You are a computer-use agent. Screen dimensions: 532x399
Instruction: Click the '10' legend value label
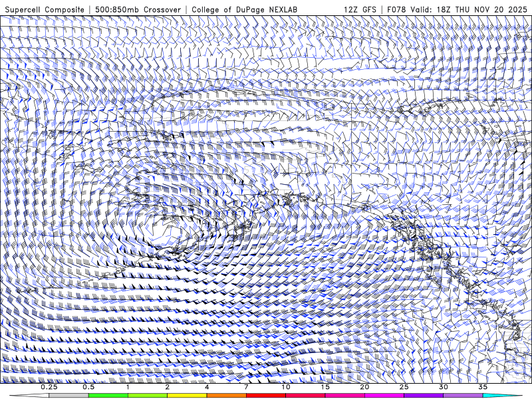(286, 387)
